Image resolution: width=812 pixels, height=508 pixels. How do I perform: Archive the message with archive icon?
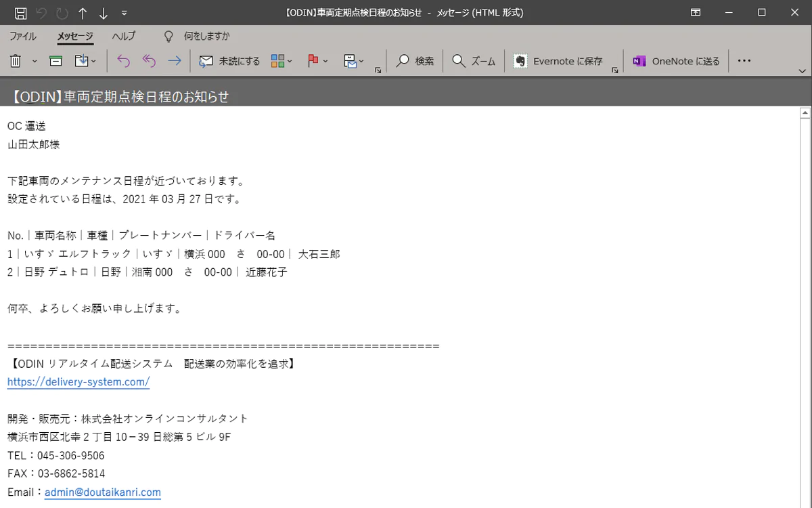(56, 61)
